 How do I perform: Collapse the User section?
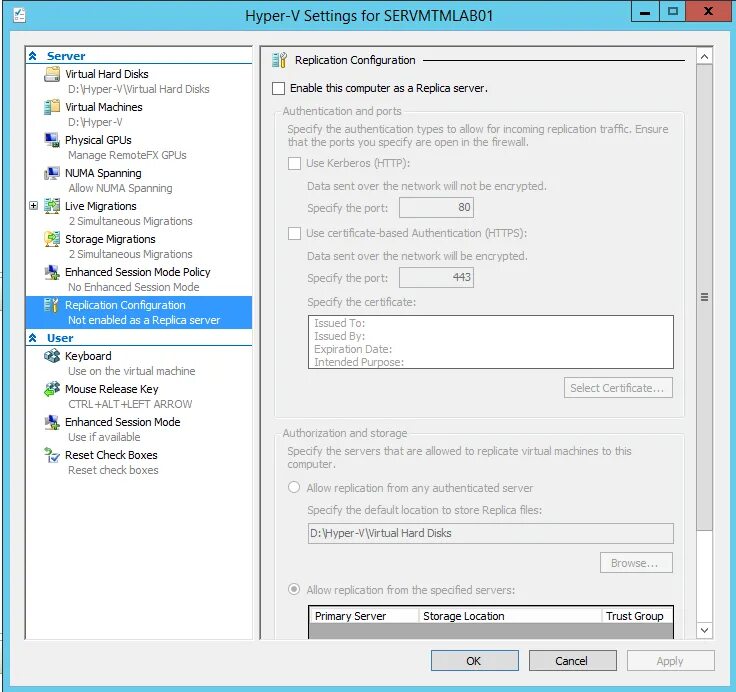click(32, 338)
